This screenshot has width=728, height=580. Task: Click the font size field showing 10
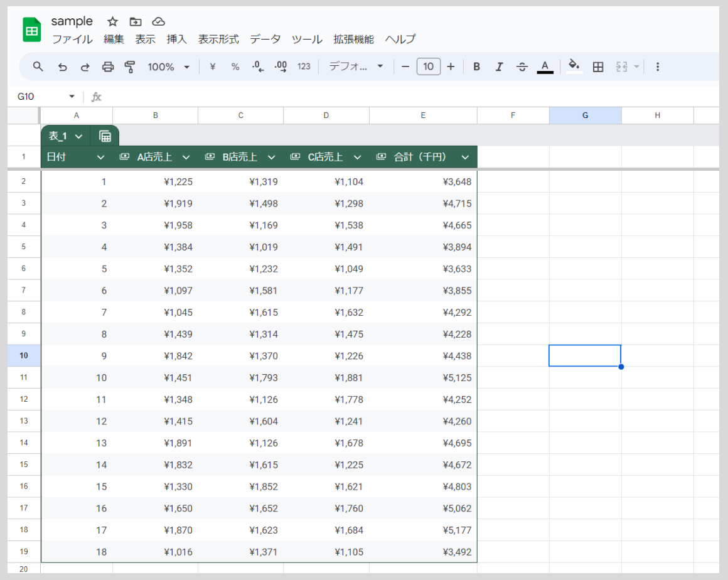click(x=428, y=67)
